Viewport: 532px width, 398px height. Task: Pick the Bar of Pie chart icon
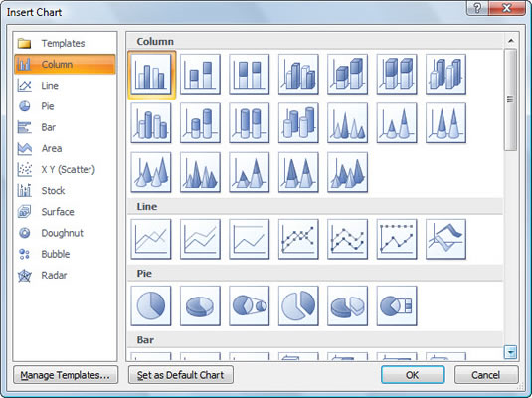click(x=397, y=305)
